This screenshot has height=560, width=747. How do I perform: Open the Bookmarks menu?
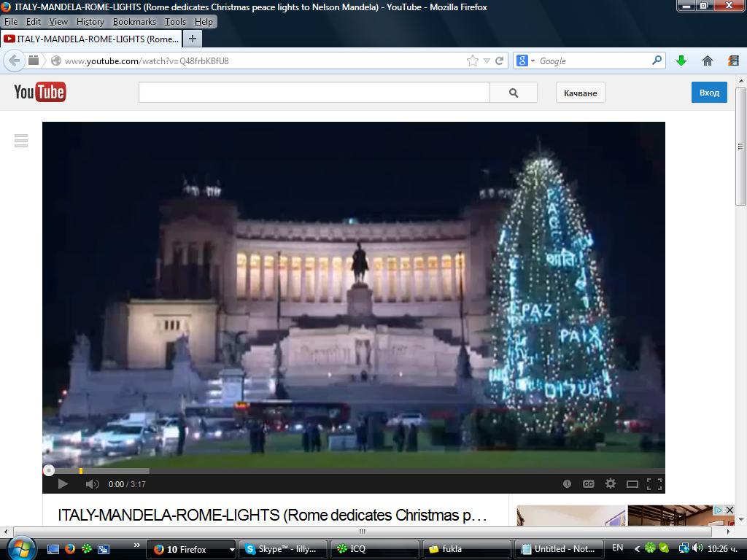134,22
